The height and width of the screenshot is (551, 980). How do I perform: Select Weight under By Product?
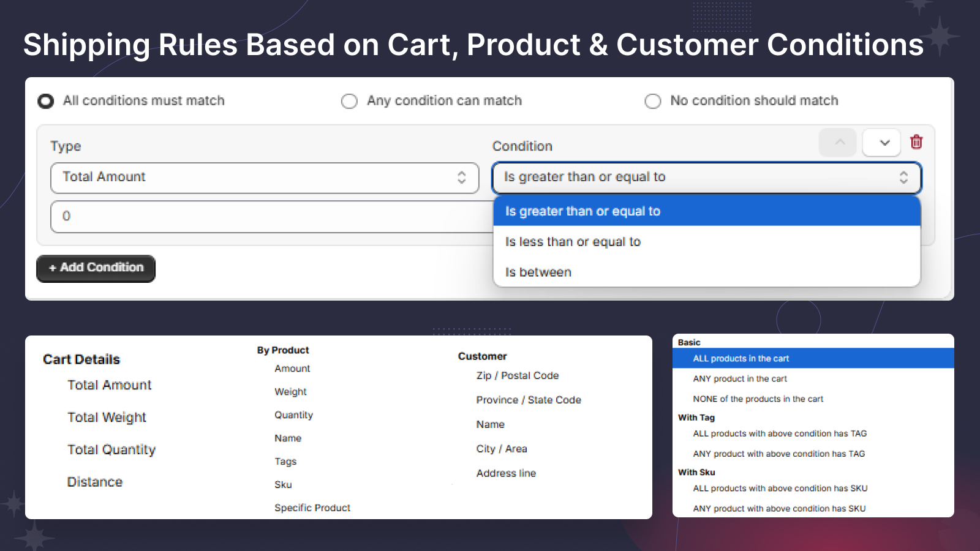pyautogui.click(x=290, y=392)
